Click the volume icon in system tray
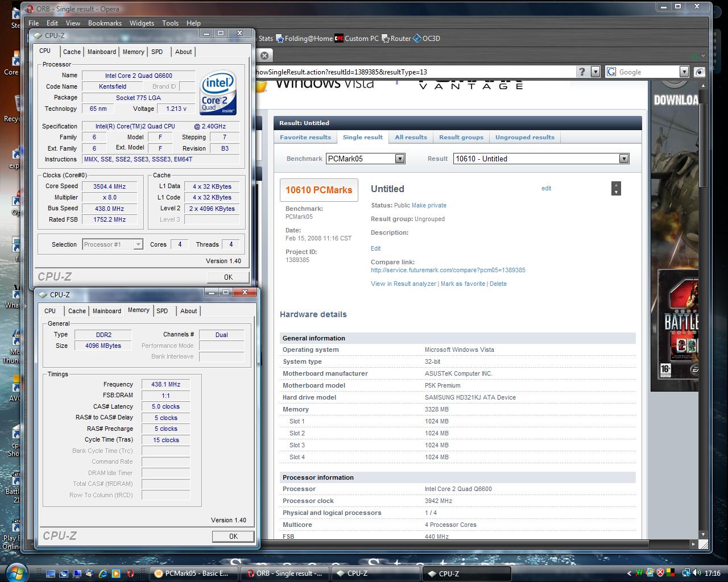This screenshot has height=582, width=728. click(x=697, y=573)
